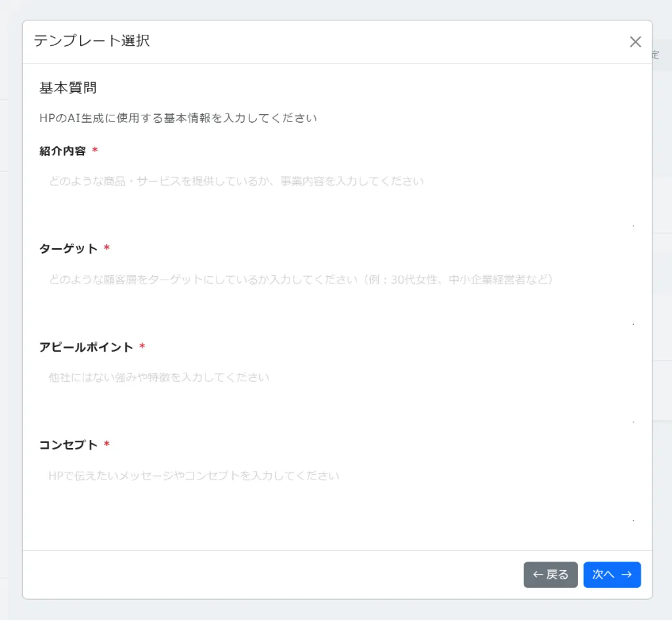672x620 pixels.
Task: Click the ターゲット field label
Action: point(68,249)
